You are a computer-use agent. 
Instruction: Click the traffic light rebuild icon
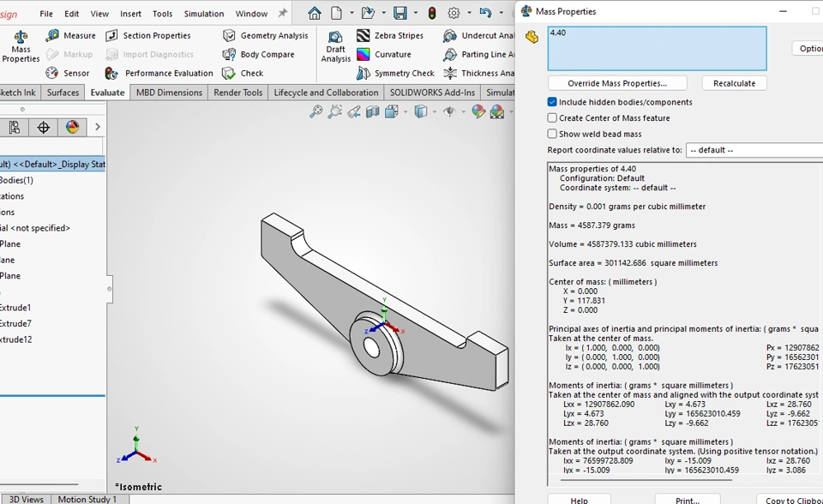coord(432,13)
